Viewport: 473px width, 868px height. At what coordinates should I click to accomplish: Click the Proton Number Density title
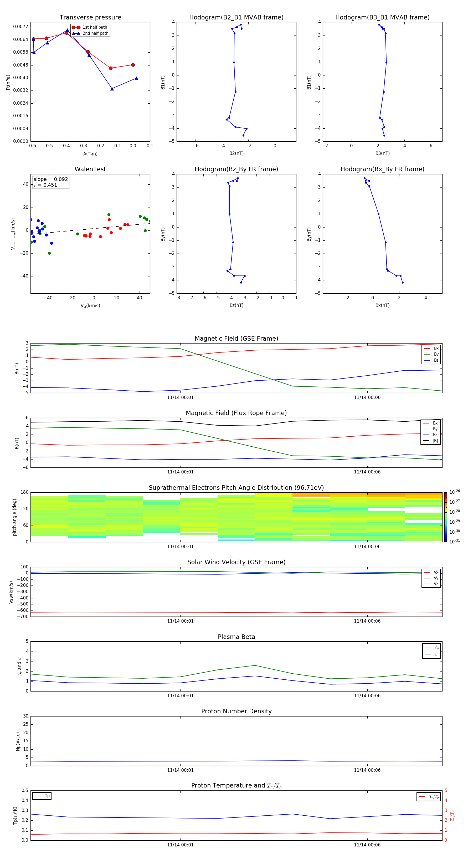point(236,711)
